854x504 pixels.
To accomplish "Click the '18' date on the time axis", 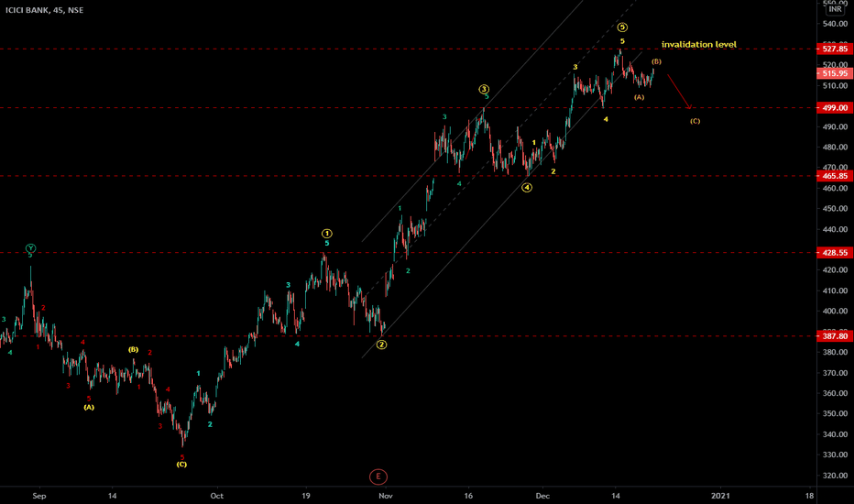I will pos(809,496).
